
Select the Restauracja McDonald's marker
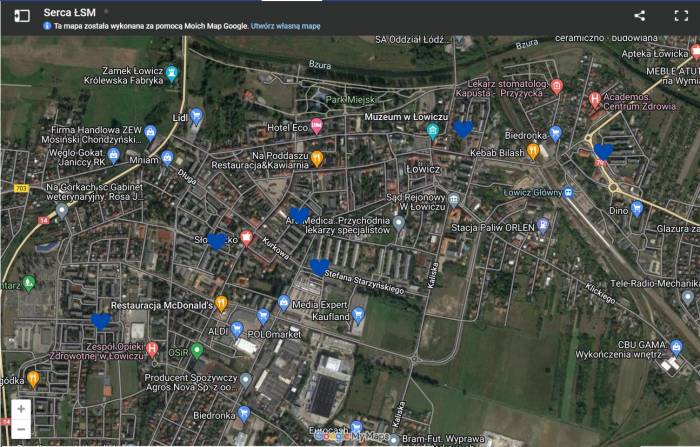221,304
